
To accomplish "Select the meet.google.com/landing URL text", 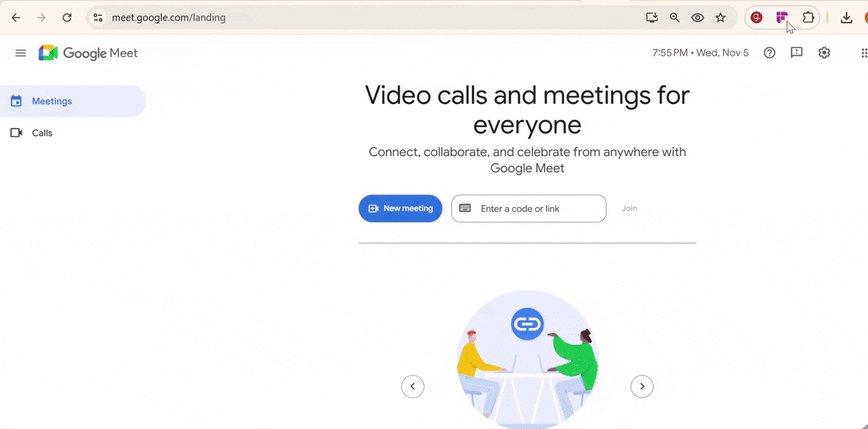I will pos(169,18).
